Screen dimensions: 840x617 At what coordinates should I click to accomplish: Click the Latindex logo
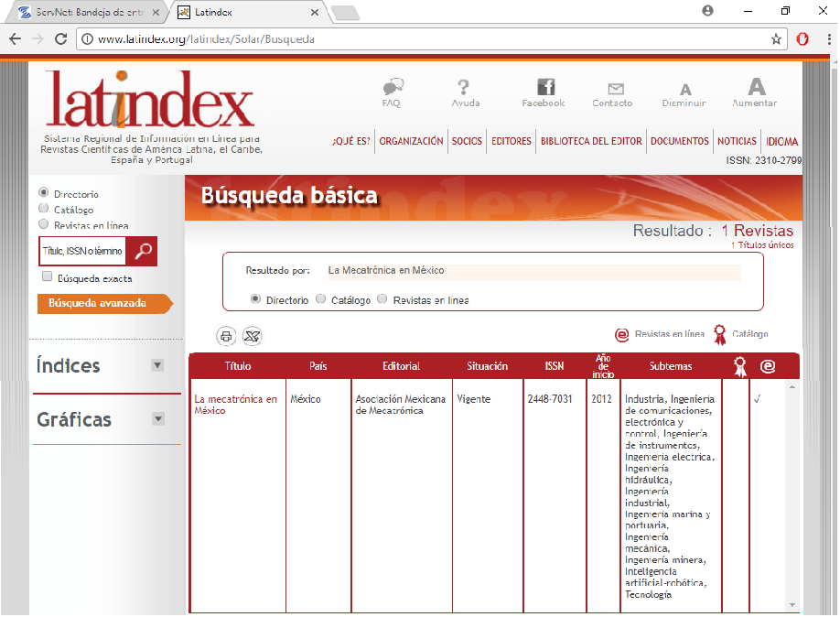[x=150, y=101]
